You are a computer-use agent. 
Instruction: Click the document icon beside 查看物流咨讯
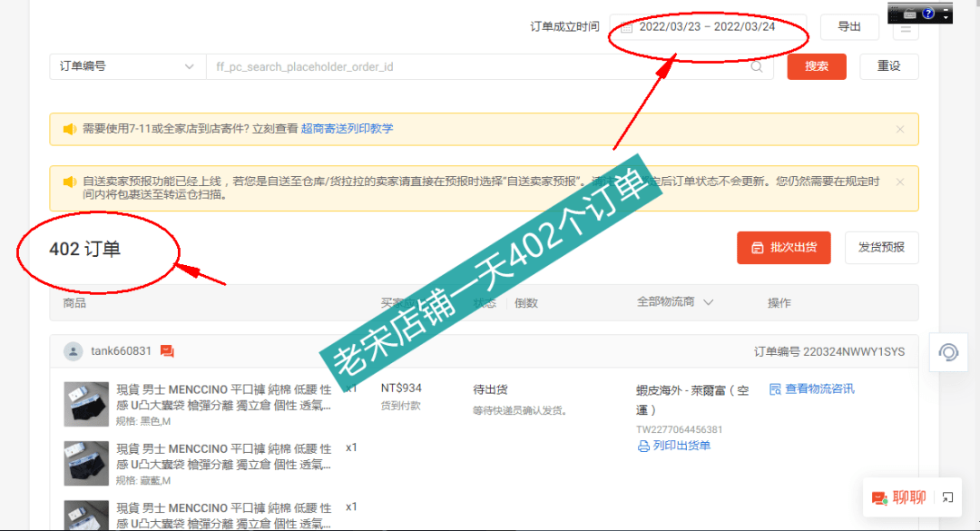pos(775,389)
